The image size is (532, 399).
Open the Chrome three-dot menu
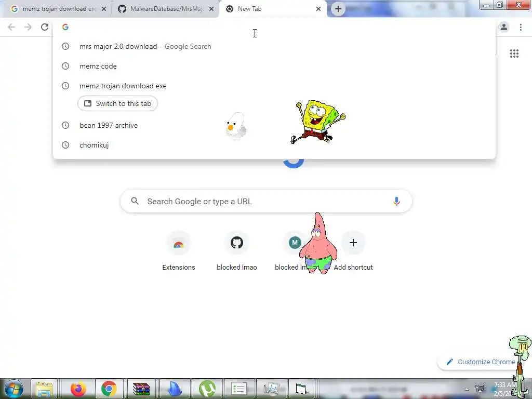point(521,27)
